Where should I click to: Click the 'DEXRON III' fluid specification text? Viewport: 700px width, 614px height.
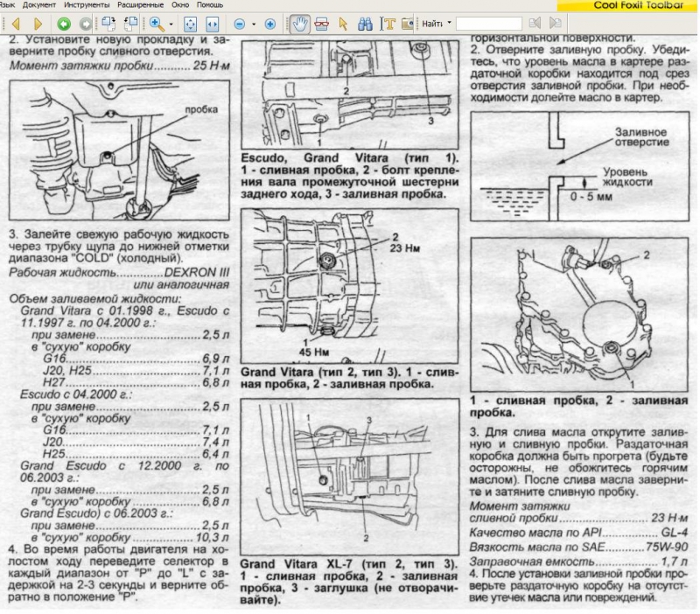[x=196, y=273]
